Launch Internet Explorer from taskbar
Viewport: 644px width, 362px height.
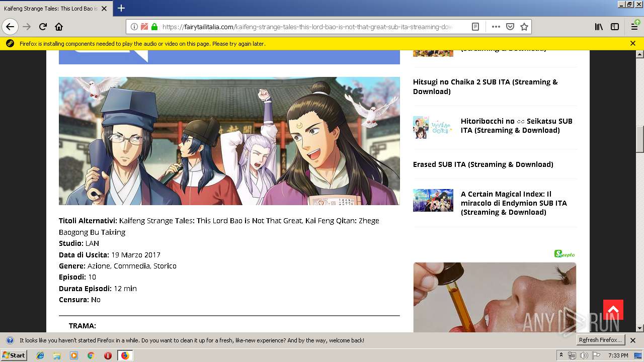[x=40, y=355]
